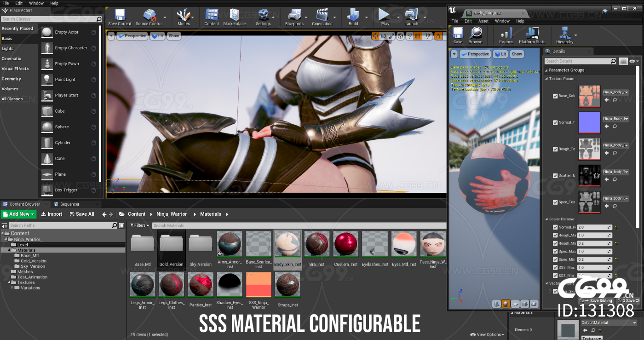Image resolution: width=644 pixels, height=340 pixels.
Task: Select the cylinder preview shape button
Action: pyautogui.click(x=496, y=304)
